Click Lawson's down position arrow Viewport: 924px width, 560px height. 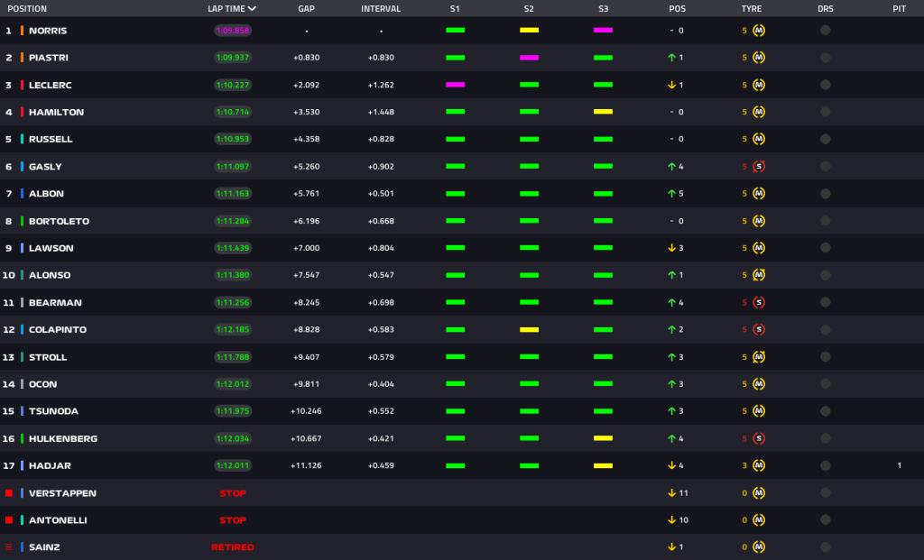[671, 248]
